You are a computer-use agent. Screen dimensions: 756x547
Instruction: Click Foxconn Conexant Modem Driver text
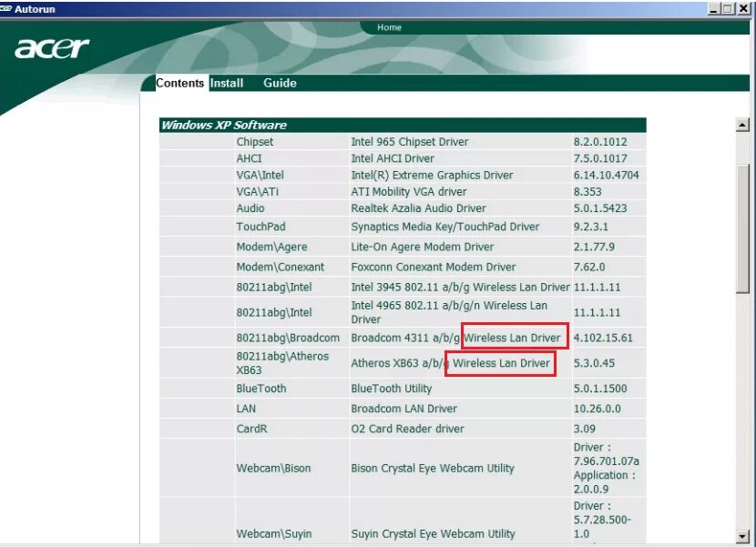pyautogui.click(x=433, y=267)
